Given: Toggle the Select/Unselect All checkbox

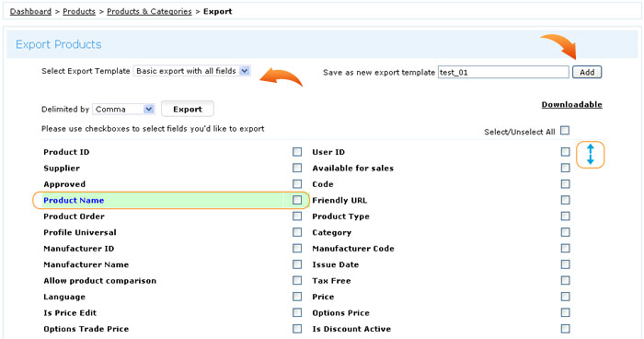Looking at the screenshot, I should pos(565,131).
